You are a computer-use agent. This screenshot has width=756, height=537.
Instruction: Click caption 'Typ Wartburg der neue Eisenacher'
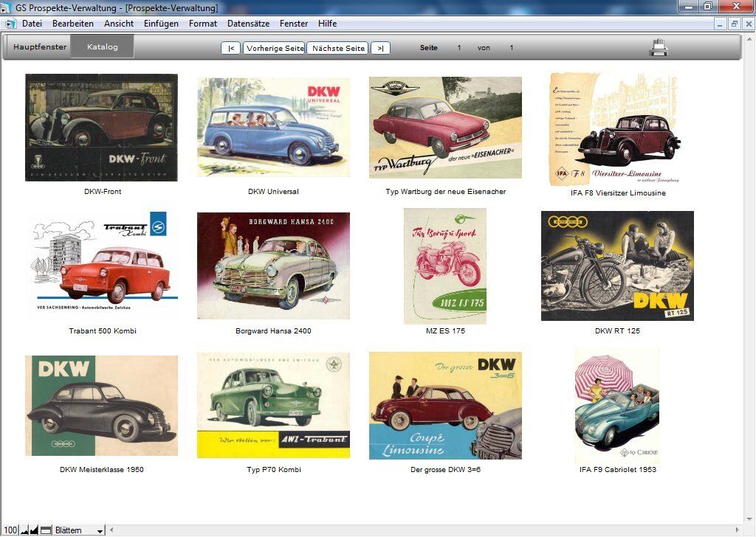point(445,191)
